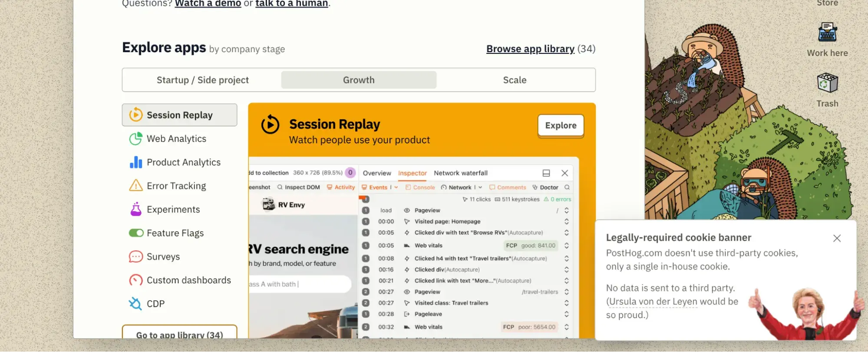Click the "0 errors" indicator
The width and height of the screenshot is (868, 352).
pos(558,199)
